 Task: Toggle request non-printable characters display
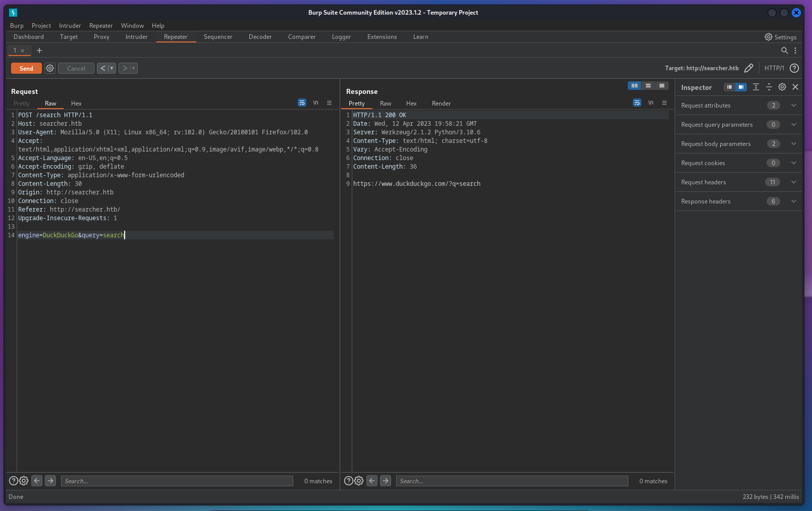[315, 103]
